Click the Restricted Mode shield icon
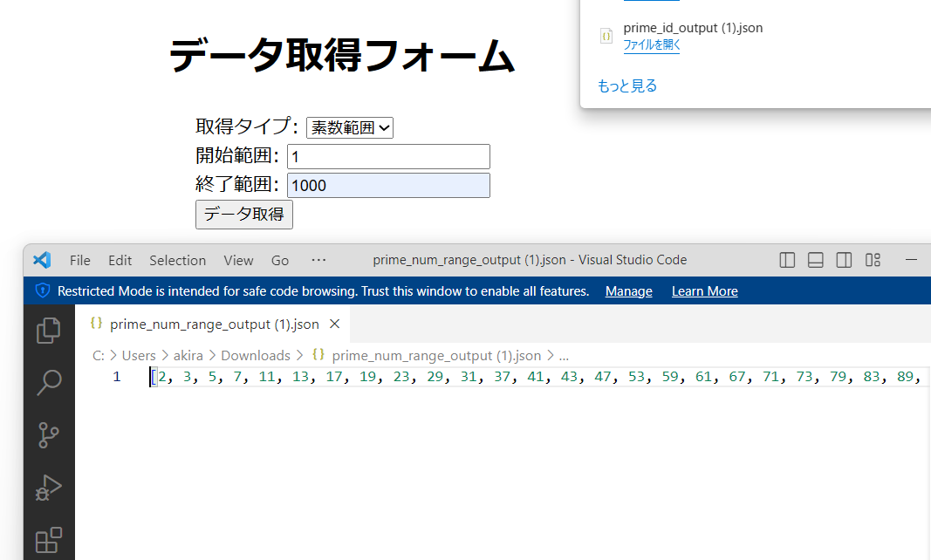The image size is (931, 560). [43, 290]
